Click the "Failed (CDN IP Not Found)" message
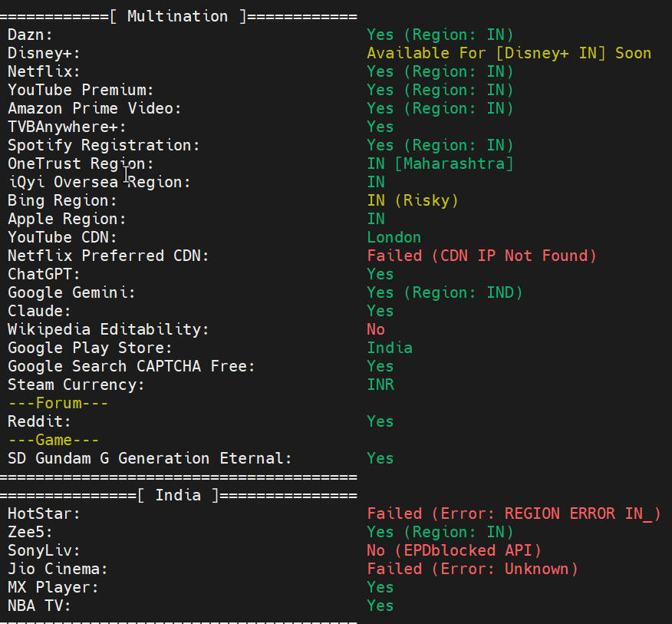The height and width of the screenshot is (624, 672). click(481, 256)
